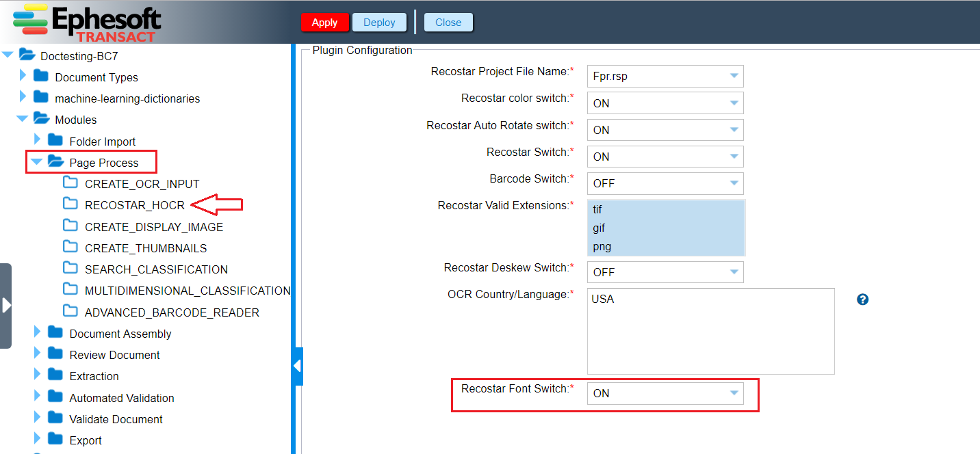The image size is (980, 454).
Task: Click the ADVANCED_BARCODE_READER folder icon
Action: pyautogui.click(x=70, y=311)
